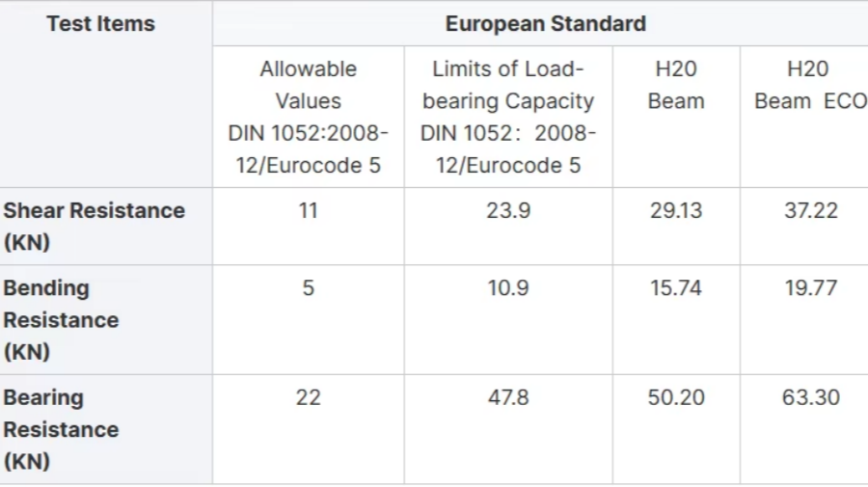
Task: Select the "Bearing Resistance (KN)" row label
Action: 61,428
